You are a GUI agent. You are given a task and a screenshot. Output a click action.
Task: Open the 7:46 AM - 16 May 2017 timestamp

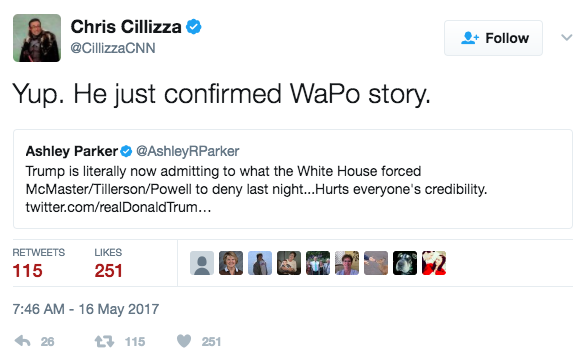[86, 309]
